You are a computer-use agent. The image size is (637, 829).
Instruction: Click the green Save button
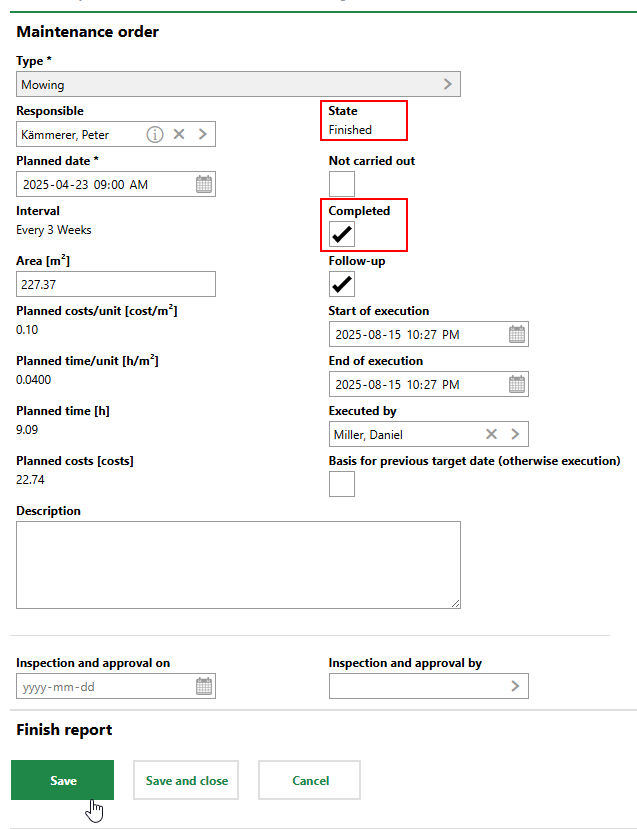(x=62, y=780)
